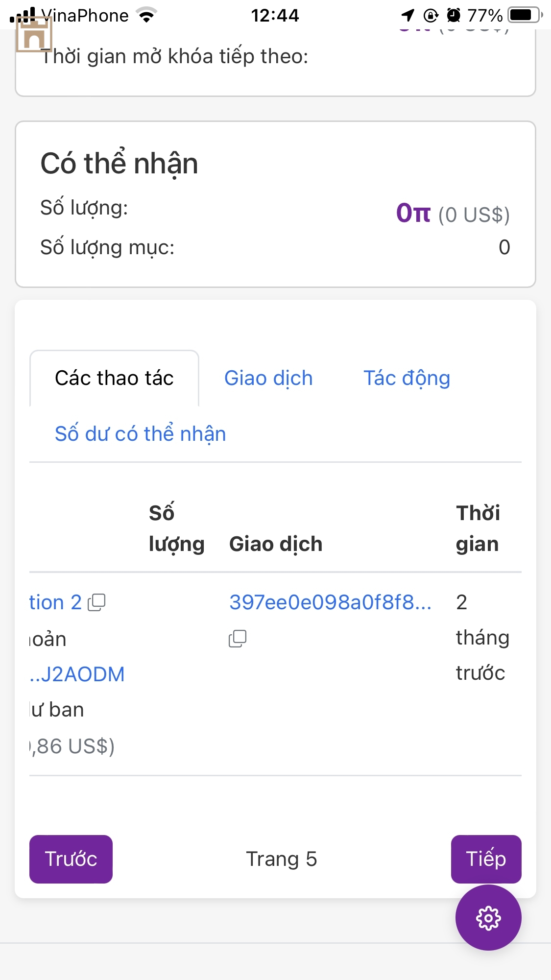Select the Các thao tác tab
Viewport: 551px width, 980px height.
point(114,378)
